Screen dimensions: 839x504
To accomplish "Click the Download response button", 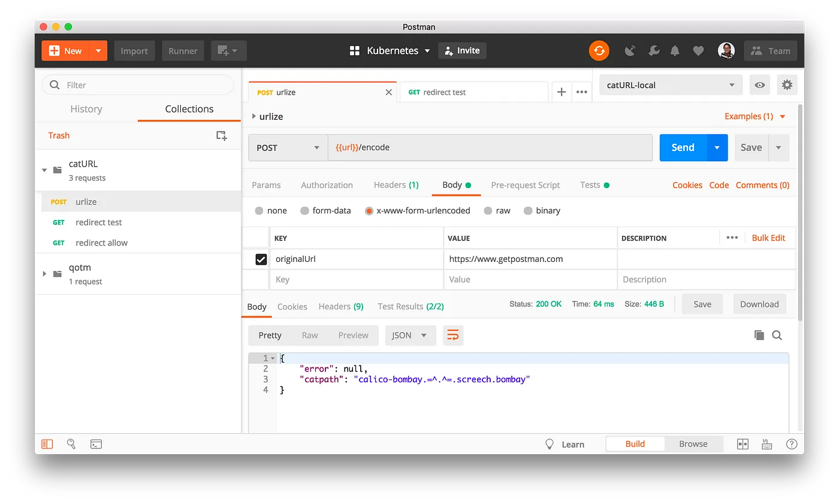I will 759,304.
